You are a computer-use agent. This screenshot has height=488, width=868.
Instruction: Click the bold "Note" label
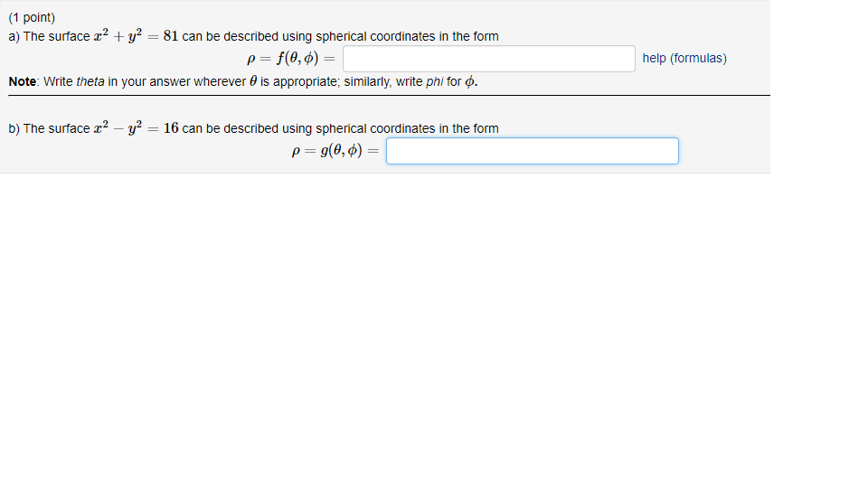click(x=23, y=82)
